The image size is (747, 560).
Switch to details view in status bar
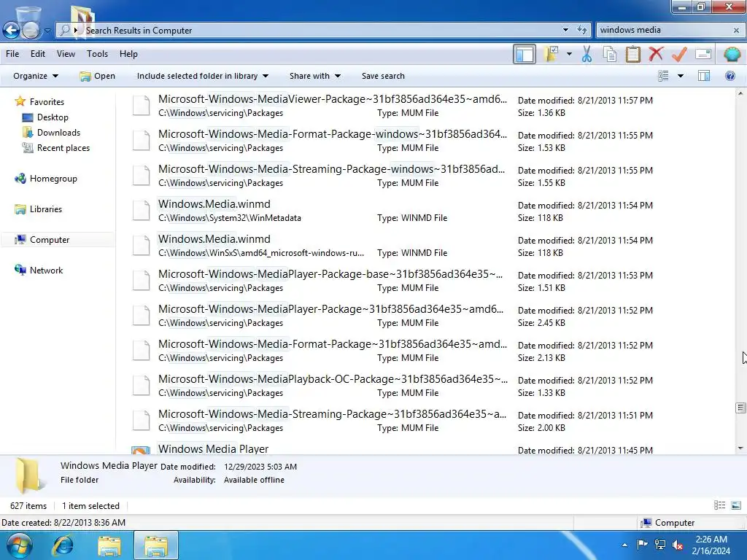[x=719, y=505]
